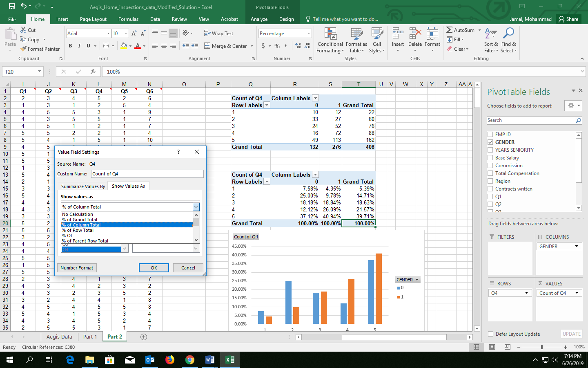Click Cancel in Value Field Settings
This screenshot has width=588, height=368.
click(188, 268)
